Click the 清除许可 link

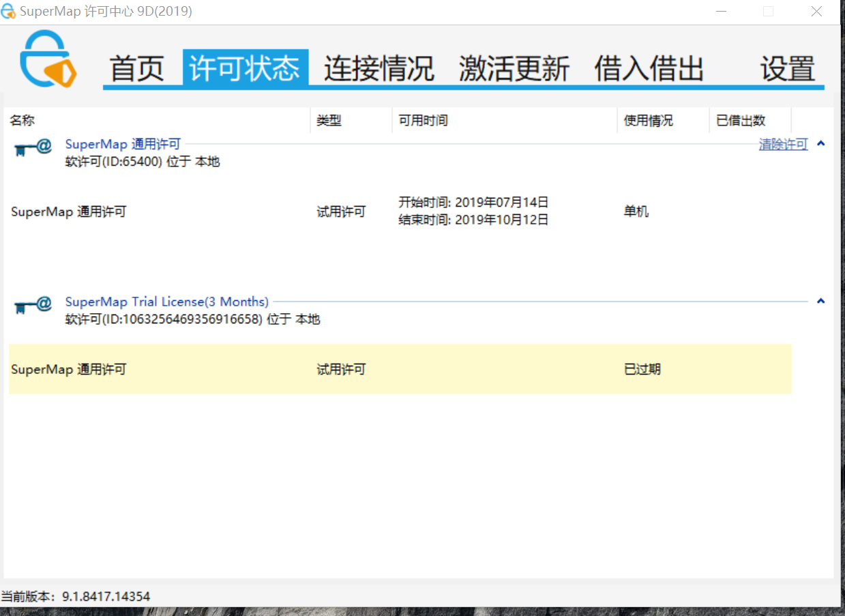783,144
